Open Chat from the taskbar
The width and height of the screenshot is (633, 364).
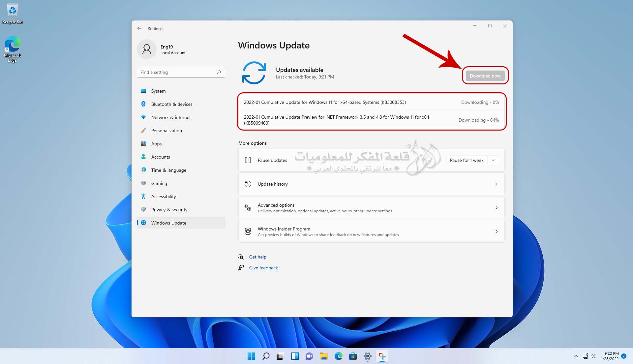[x=309, y=356]
